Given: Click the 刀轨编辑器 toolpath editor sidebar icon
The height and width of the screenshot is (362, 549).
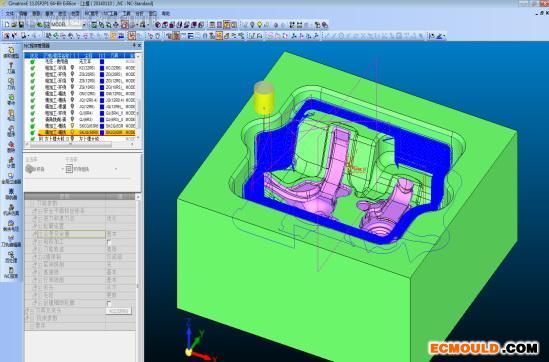Looking at the screenshot, I should (11, 241).
